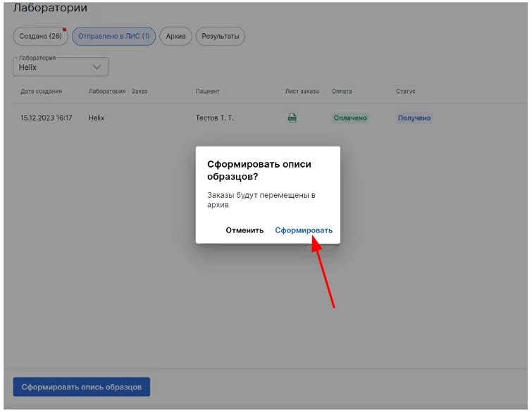Open the order sheet document icon
Viewport: 532px width, 412px height.
[x=292, y=118]
